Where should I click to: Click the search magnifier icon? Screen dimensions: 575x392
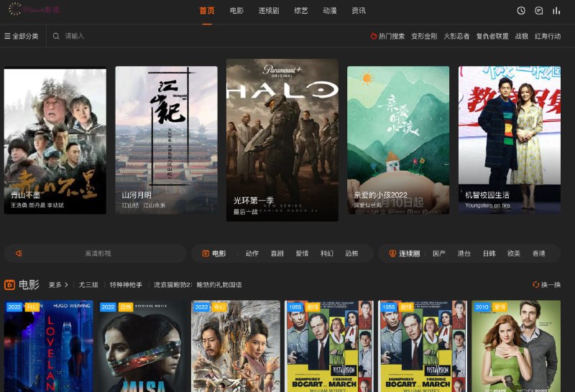[56, 36]
